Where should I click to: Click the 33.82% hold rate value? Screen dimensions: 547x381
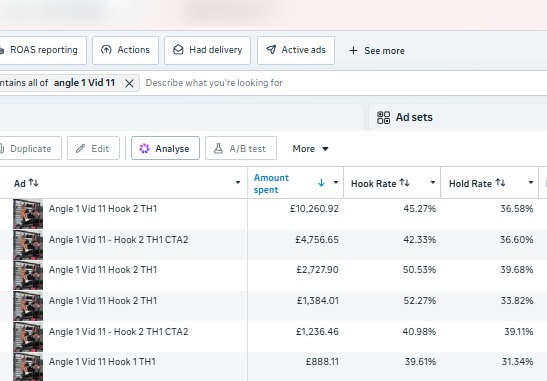[x=517, y=301]
